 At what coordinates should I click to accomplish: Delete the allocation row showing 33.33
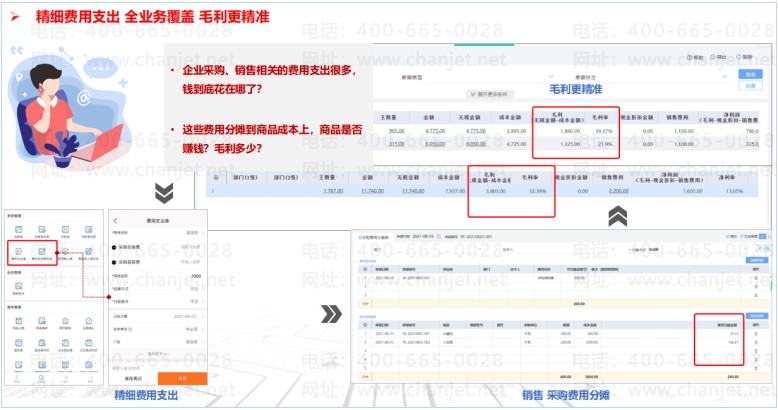[x=756, y=334]
